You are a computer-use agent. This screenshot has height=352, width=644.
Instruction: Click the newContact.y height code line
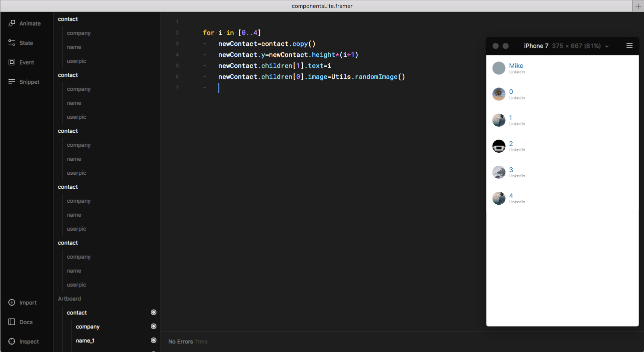pos(288,55)
